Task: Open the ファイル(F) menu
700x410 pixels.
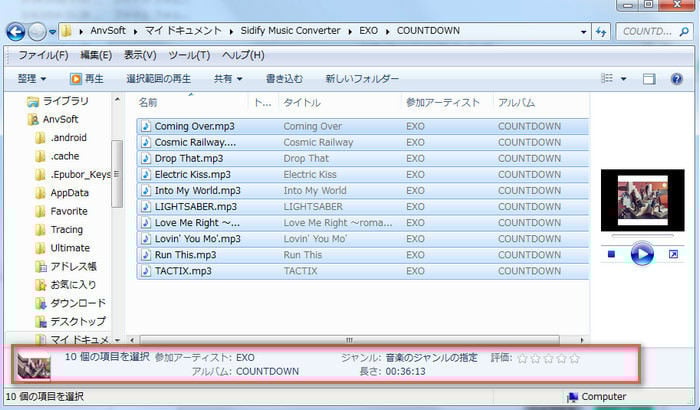Action: (43, 55)
